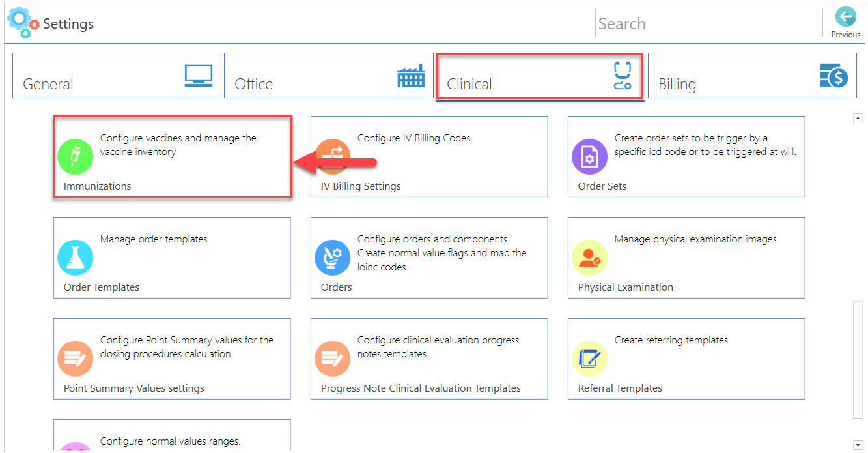This screenshot has height=453, width=868.
Task: Click the orange IV Billing Settings icon
Action: [333, 156]
